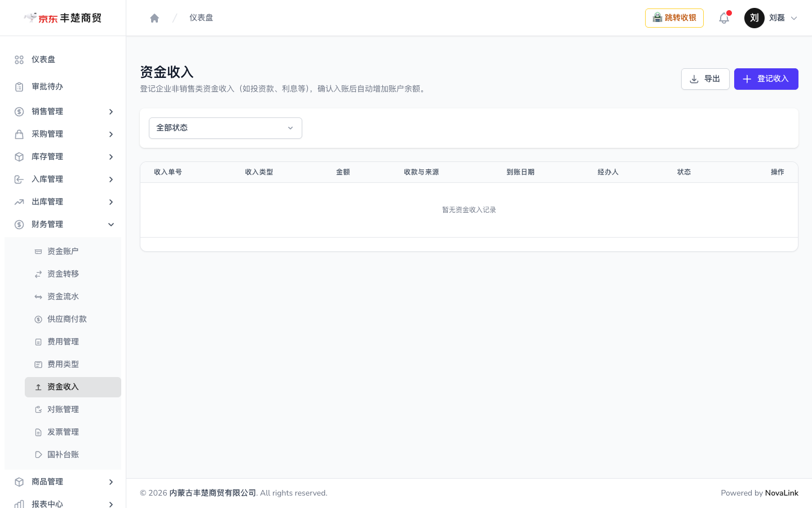This screenshot has height=508, width=812.
Task: Click the 到账日期 column header
Action: click(x=520, y=172)
